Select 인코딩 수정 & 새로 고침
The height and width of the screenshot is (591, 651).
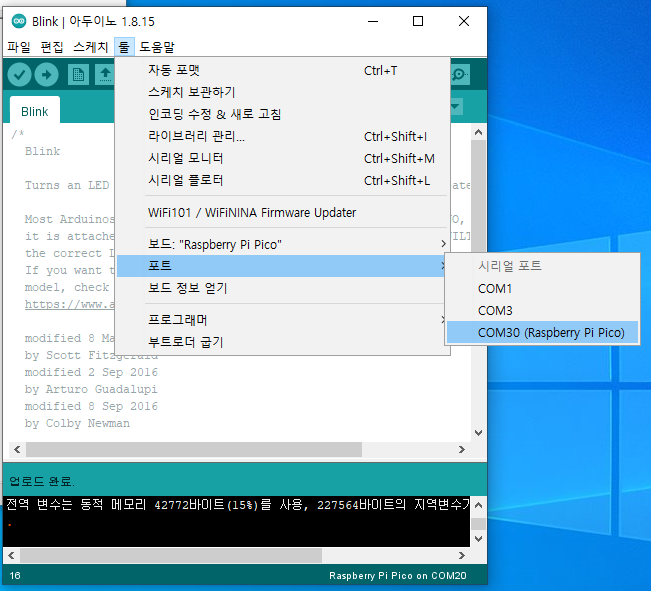click(283, 114)
